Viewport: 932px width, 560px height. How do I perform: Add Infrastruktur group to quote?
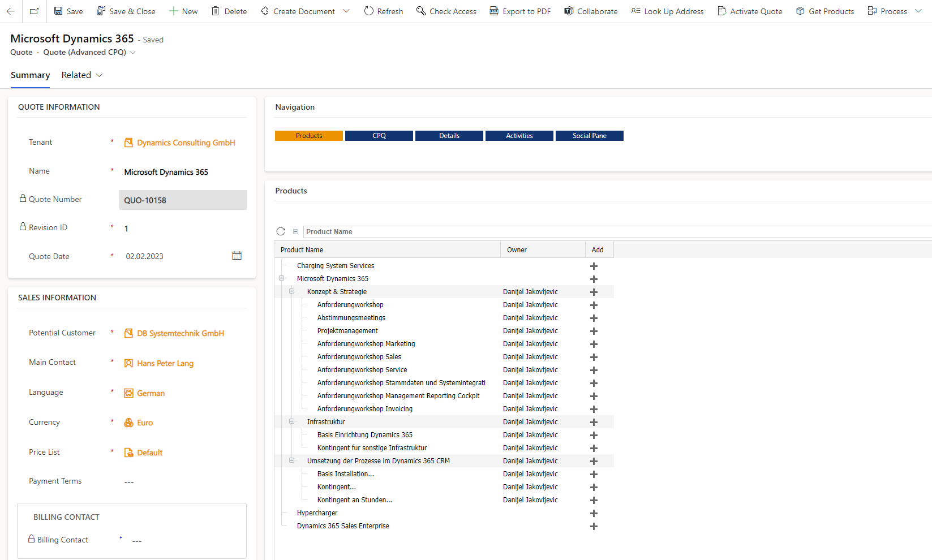[x=594, y=422]
